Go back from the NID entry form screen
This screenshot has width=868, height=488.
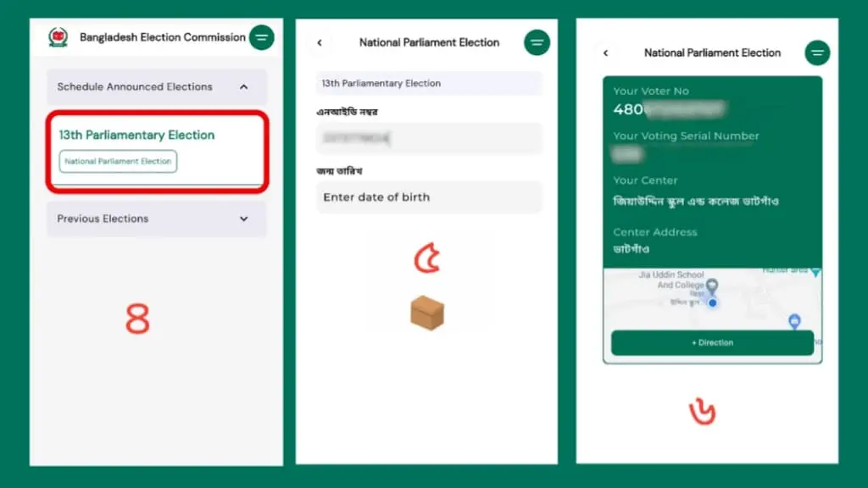pyautogui.click(x=320, y=42)
